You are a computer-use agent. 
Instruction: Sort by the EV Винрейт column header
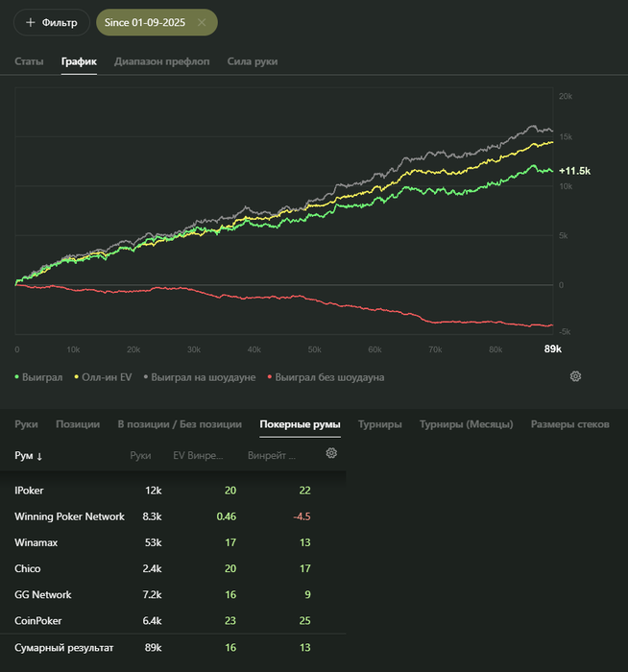click(197, 455)
